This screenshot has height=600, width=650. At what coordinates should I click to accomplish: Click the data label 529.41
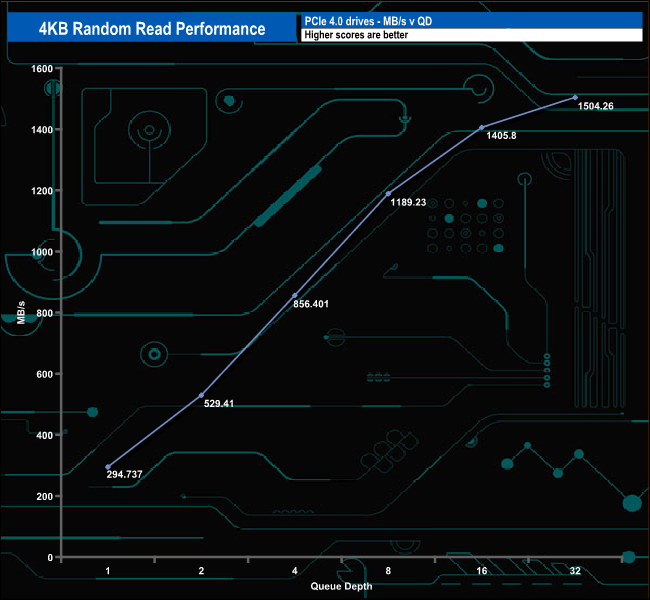click(x=219, y=403)
